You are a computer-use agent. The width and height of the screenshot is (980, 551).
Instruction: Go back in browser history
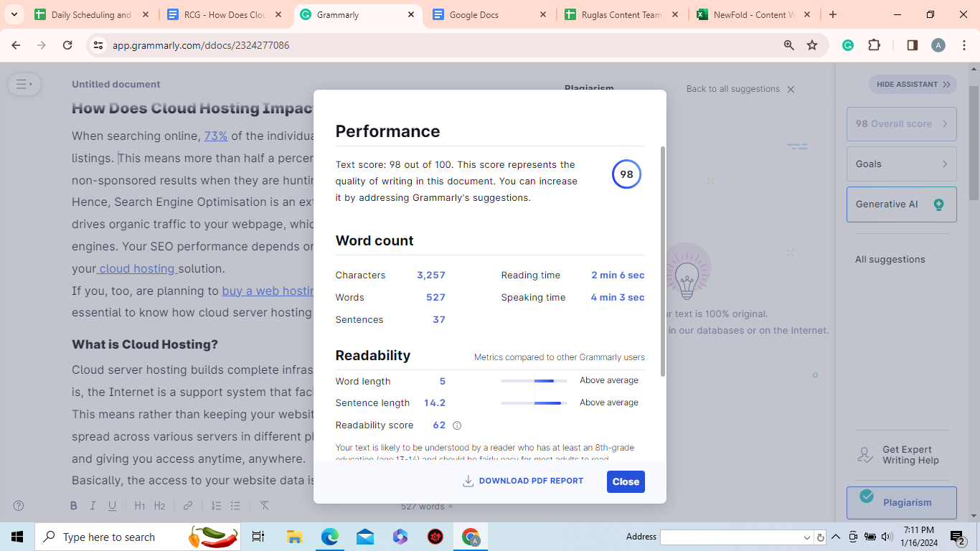tap(16, 45)
